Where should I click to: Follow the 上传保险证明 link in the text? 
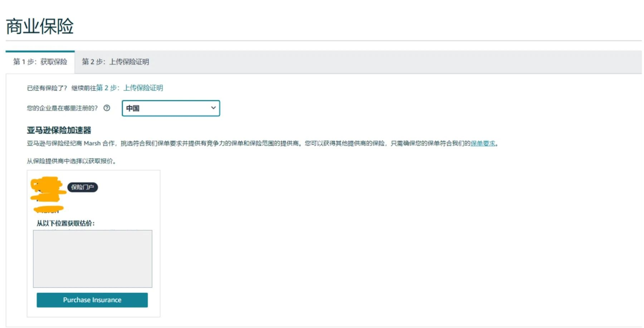[143, 88]
